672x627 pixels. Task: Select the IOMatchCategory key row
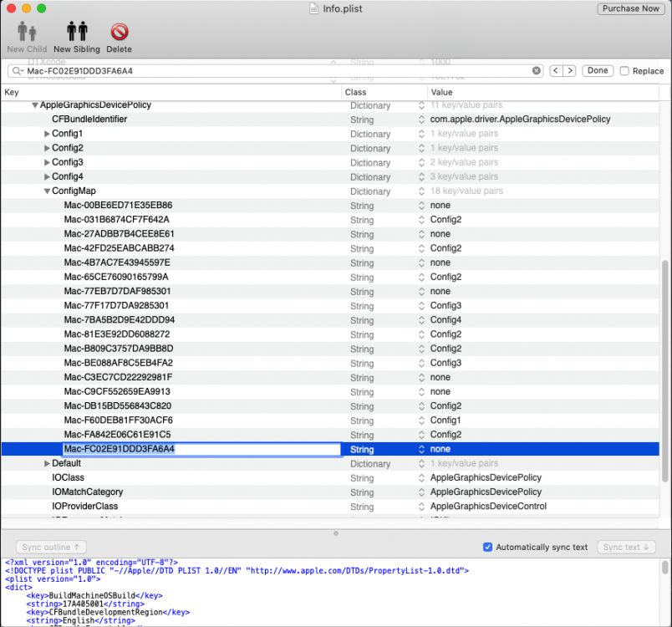coord(330,492)
